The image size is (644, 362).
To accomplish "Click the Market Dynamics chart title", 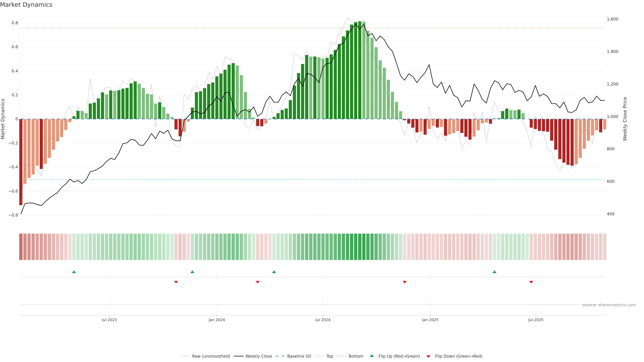I will tap(26, 5).
